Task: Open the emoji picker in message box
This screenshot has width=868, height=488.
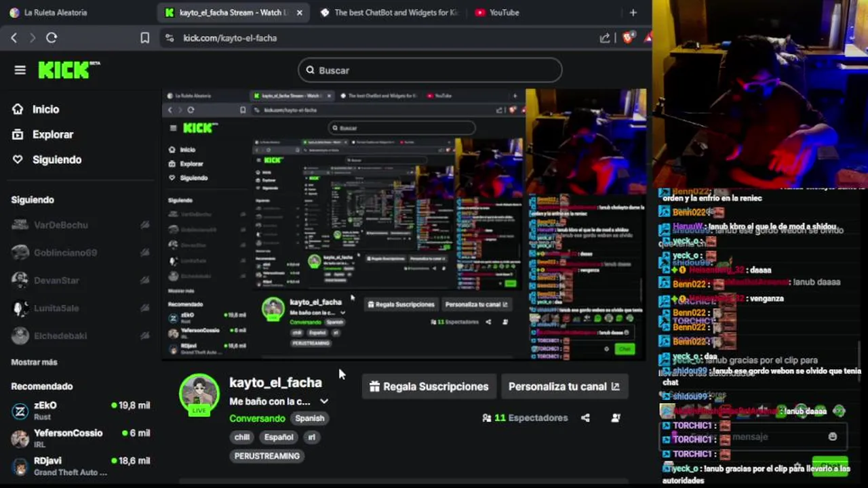Action: (x=833, y=436)
